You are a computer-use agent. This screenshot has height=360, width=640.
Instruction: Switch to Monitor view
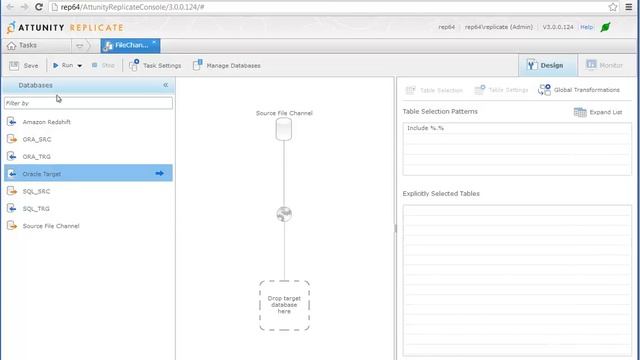point(604,65)
